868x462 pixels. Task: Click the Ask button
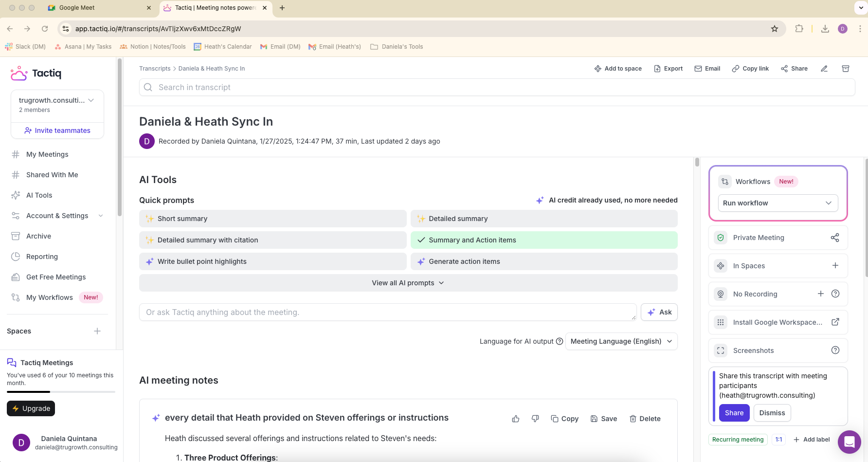tap(659, 312)
